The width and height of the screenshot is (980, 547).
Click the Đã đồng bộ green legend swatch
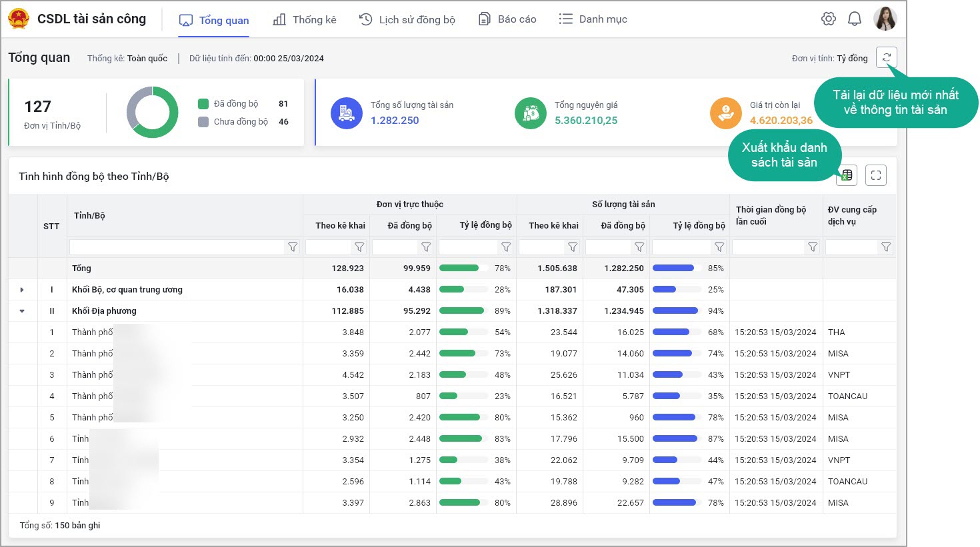pos(203,104)
